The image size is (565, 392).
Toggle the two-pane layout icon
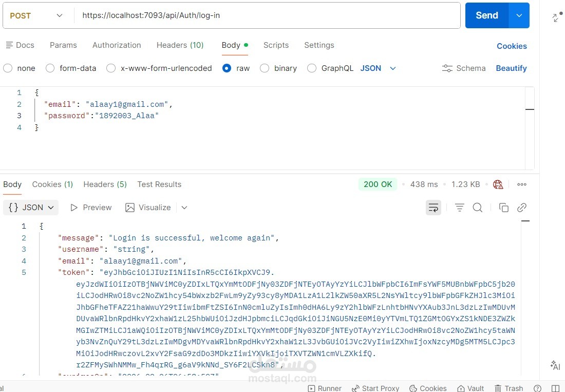[x=555, y=388]
